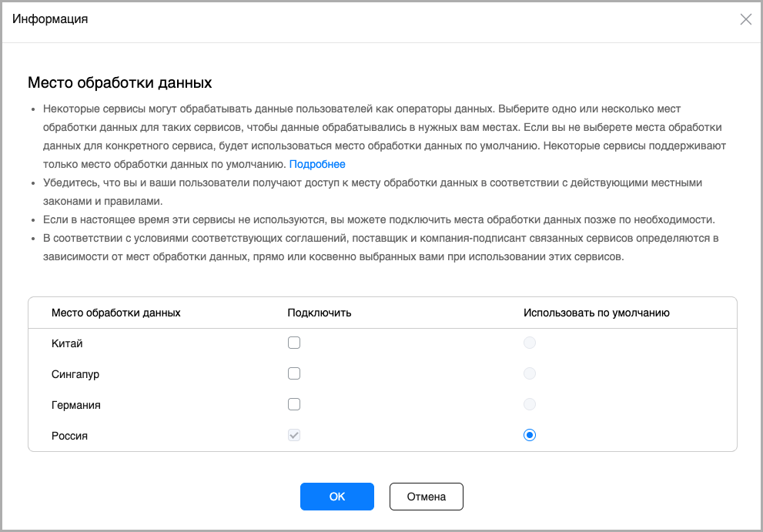The height and width of the screenshot is (532, 763).
Task: Open the Подробнее link
Action: click(x=317, y=164)
